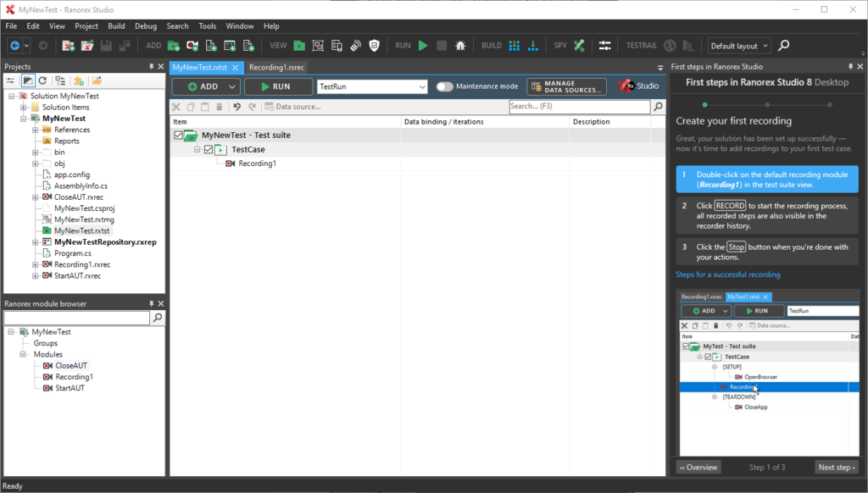The width and height of the screenshot is (868, 493).
Task: Click the Search (F3) input field
Action: (580, 106)
